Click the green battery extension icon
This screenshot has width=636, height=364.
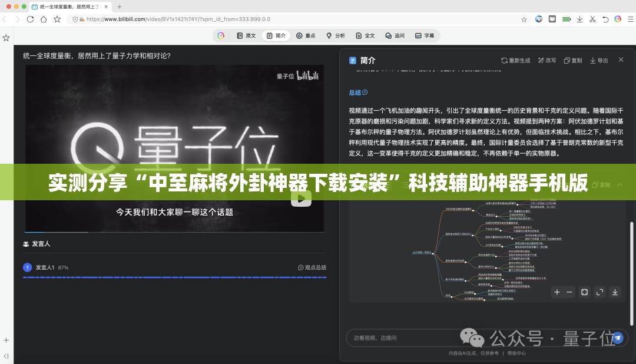567,19
